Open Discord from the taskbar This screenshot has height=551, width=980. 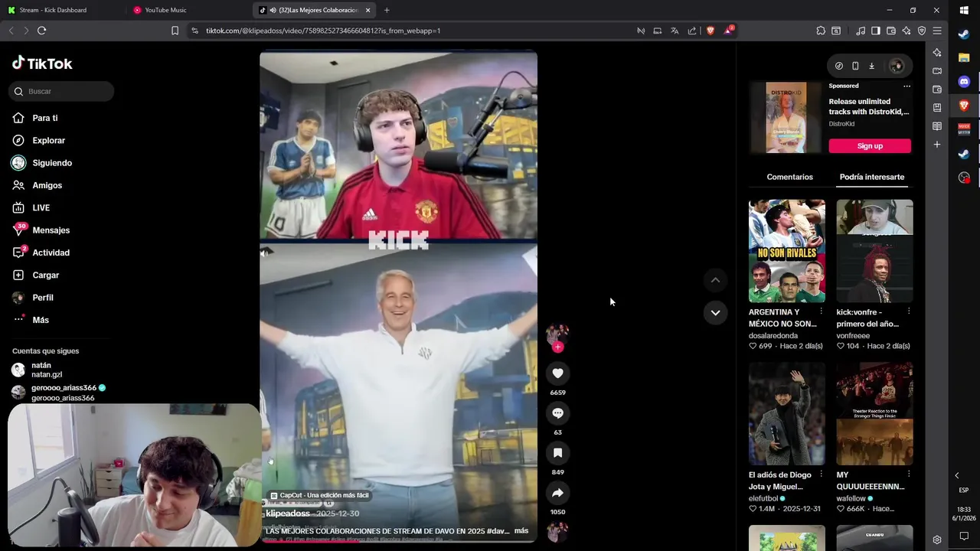964,82
